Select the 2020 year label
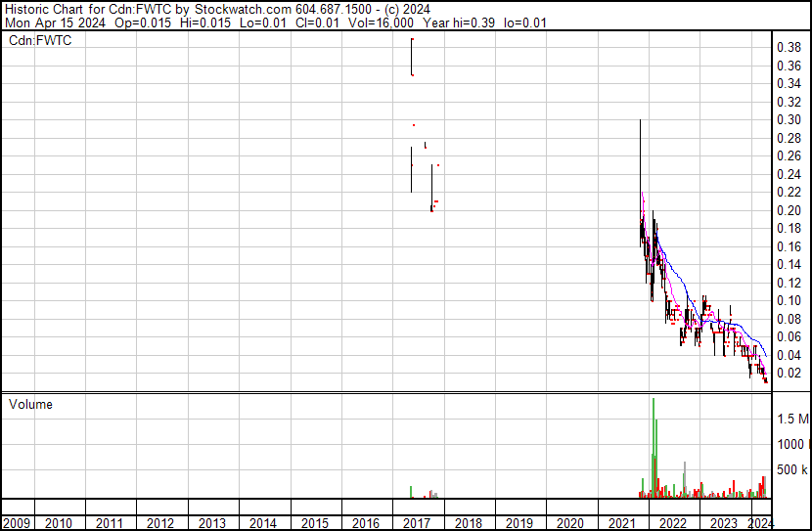The width and height of the screenshot is (812, 531). pyautogui.click(x=570, y=523)
